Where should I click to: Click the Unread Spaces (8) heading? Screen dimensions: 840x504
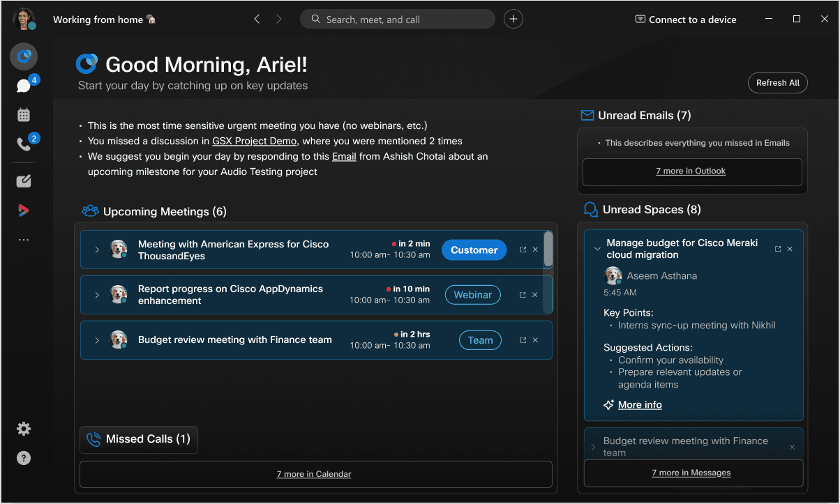(652, 210)
